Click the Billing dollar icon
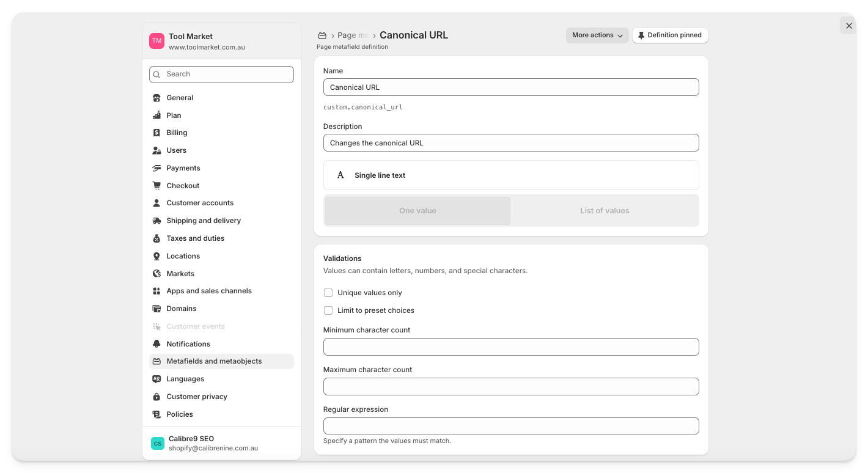The width and height of the screenshot is (868, 473). tap(156, 133)
